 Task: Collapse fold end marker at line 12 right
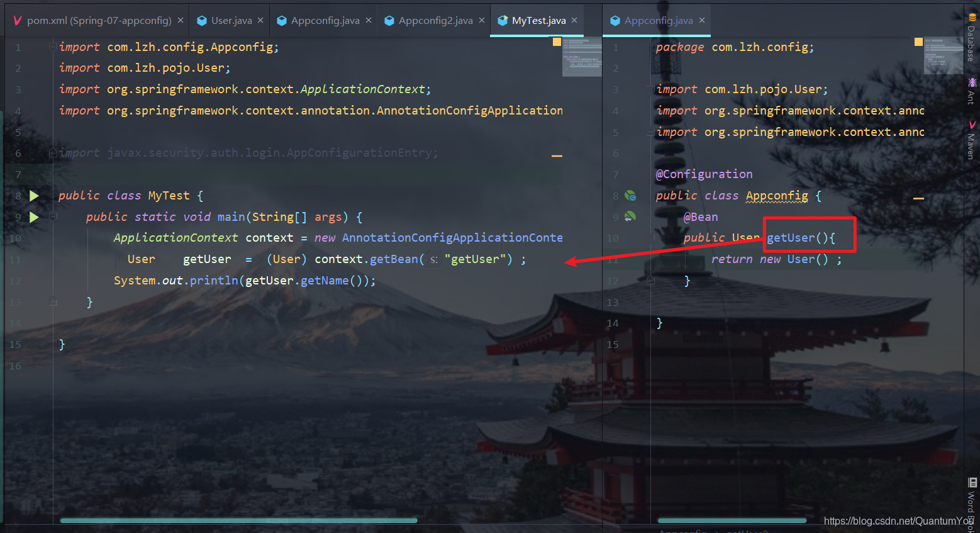coord(651,281)
